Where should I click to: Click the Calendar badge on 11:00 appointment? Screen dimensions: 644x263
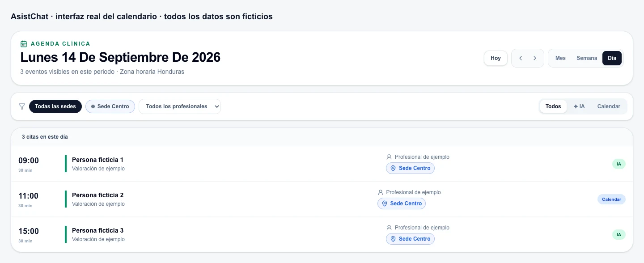click(611, 199)
